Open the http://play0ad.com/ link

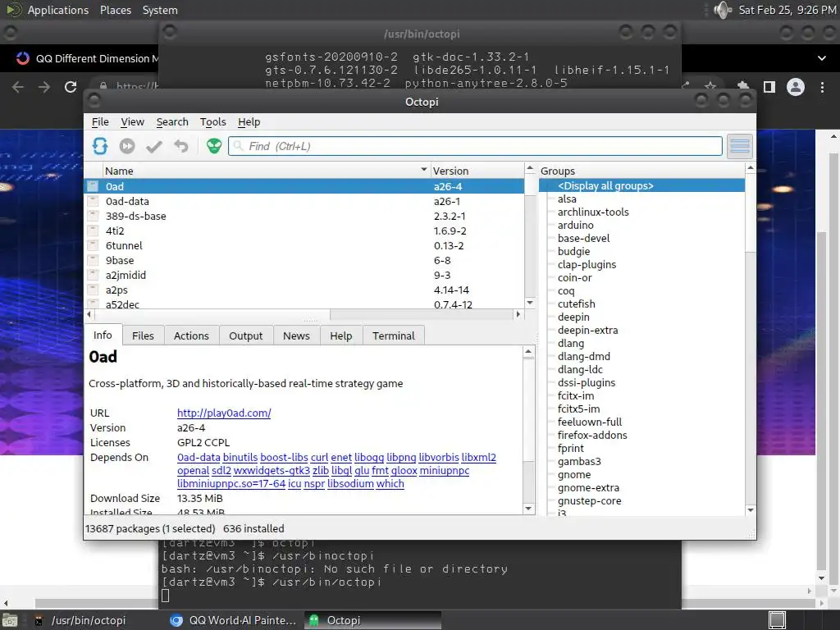[x=224, y=413]
